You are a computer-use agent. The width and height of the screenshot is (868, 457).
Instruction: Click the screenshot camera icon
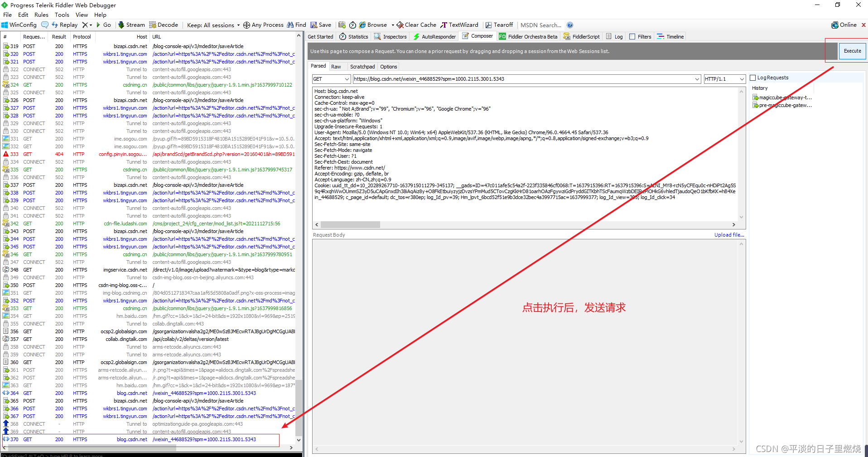342,25
